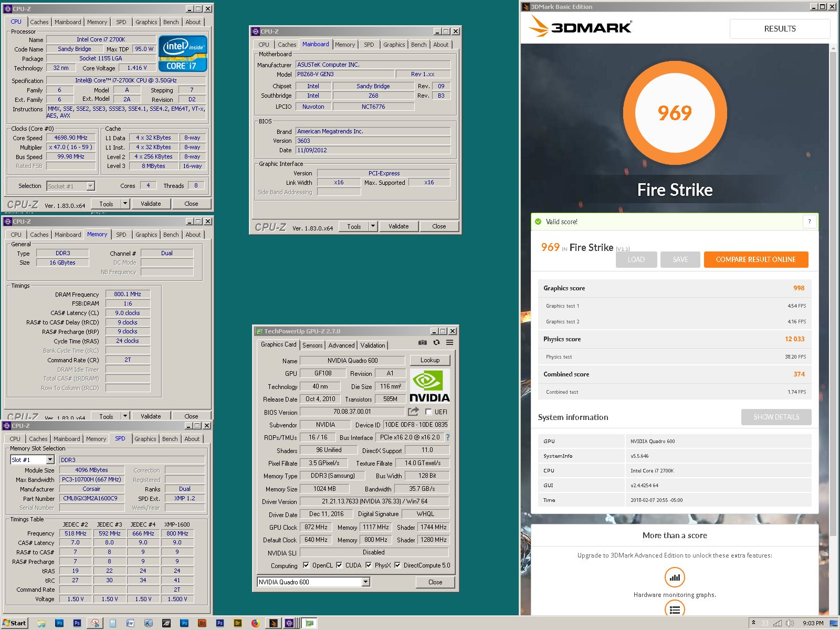840x630 pixels.
Task: Click the Load button in 3DMark
Action: point(636,259)
